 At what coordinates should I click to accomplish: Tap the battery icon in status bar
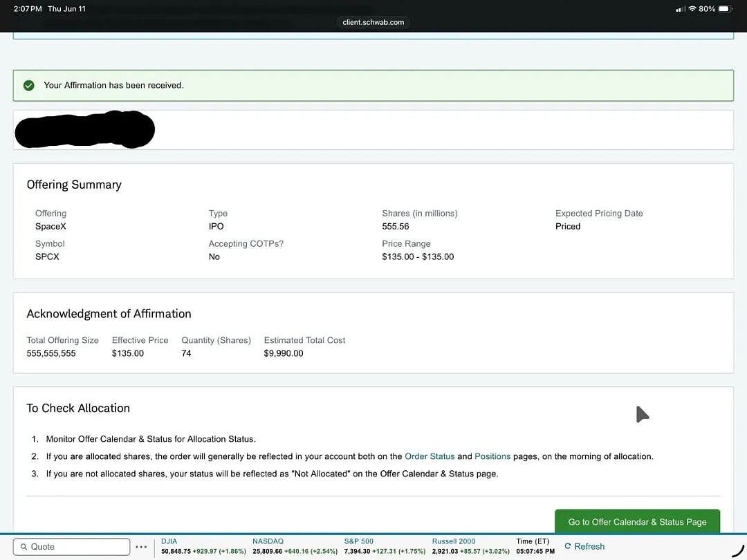click(x=725, y=8)
